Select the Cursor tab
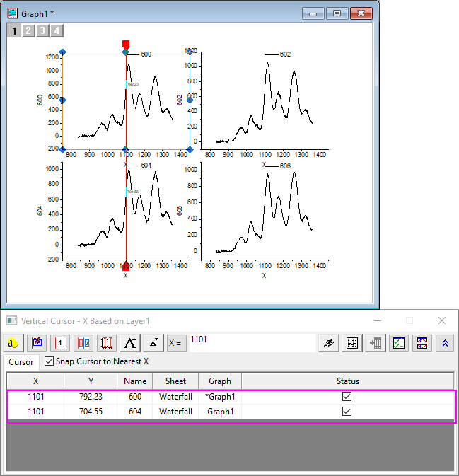This screenshot has height=476, width=459. pos(21,362)
